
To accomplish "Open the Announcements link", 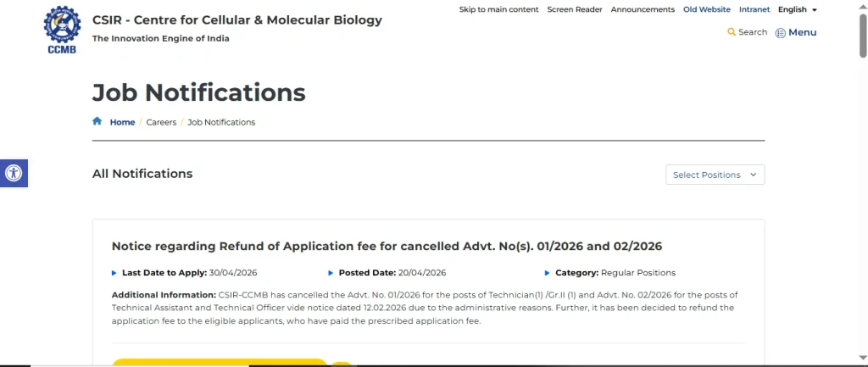I will coord(643,9).
